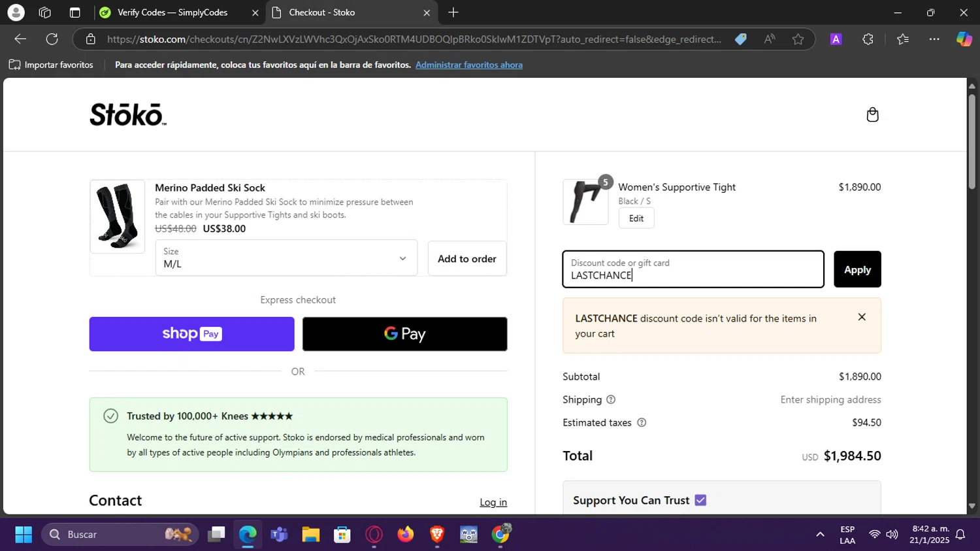The image size is (980, 551).
Task: Edit the Women's Supportive Tight item
Action: click(636, 218)
